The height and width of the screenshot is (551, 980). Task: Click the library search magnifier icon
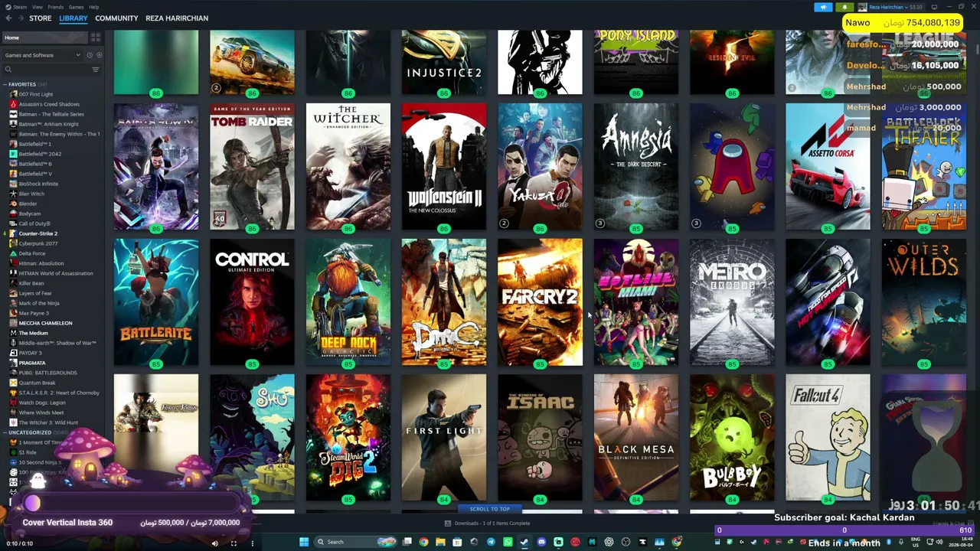[x=8, y=70]
